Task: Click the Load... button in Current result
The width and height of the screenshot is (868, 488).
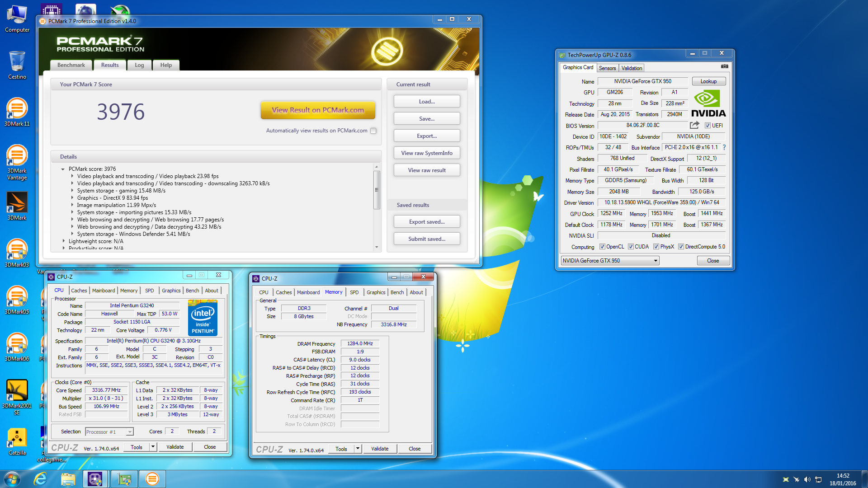Action: [x=427, y=102]
